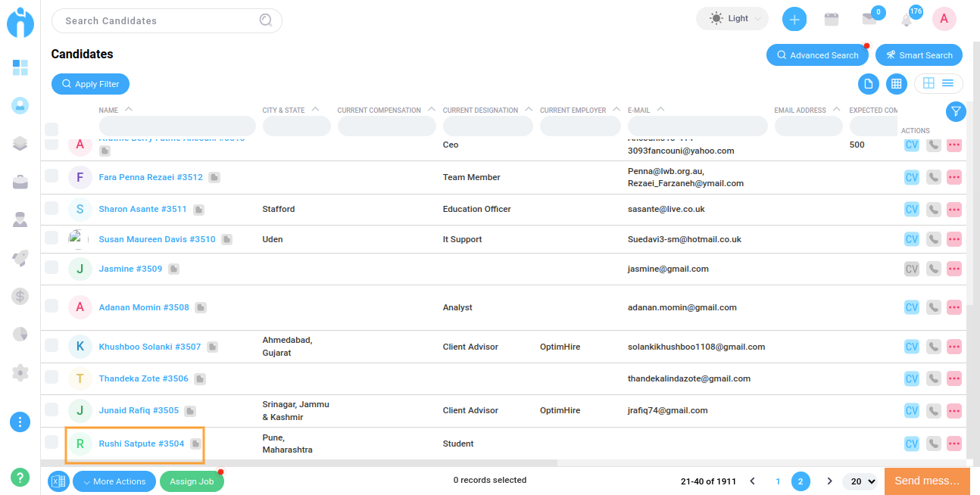Expand the More Actions dropdown

coord(114,481)
